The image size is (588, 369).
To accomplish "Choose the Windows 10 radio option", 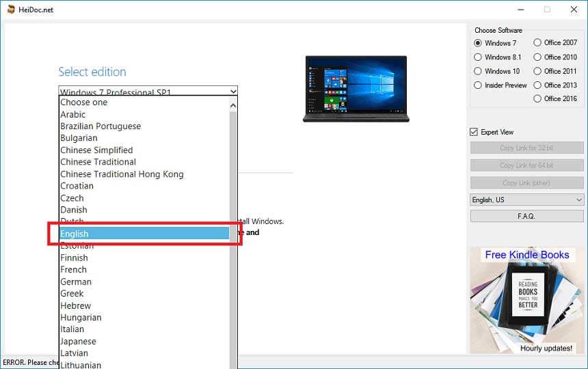I will click(x=478, y=71).
